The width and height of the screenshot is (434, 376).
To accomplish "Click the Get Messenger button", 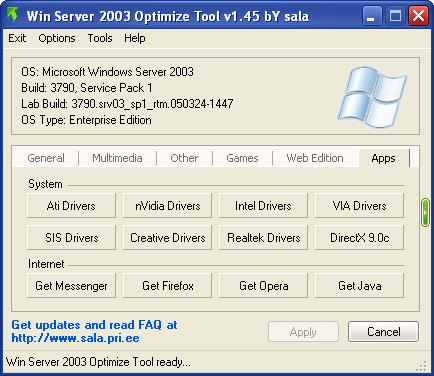I will tap(71, 286).
